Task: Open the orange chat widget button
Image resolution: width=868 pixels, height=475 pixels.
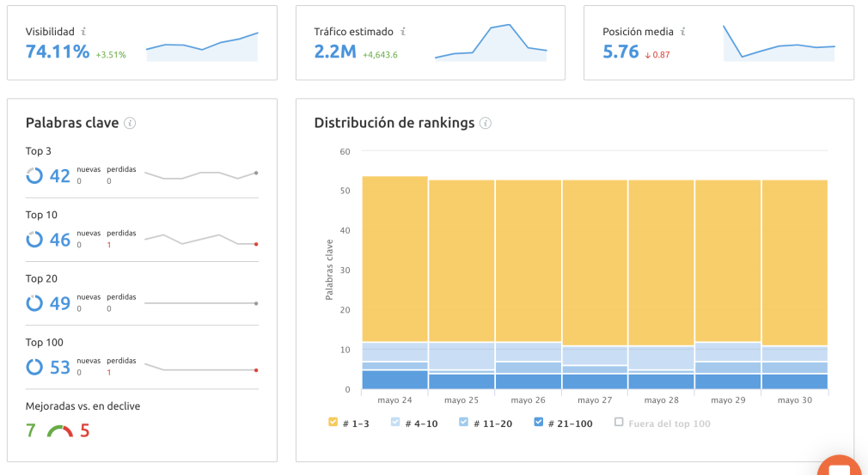Action: (838, 466)
